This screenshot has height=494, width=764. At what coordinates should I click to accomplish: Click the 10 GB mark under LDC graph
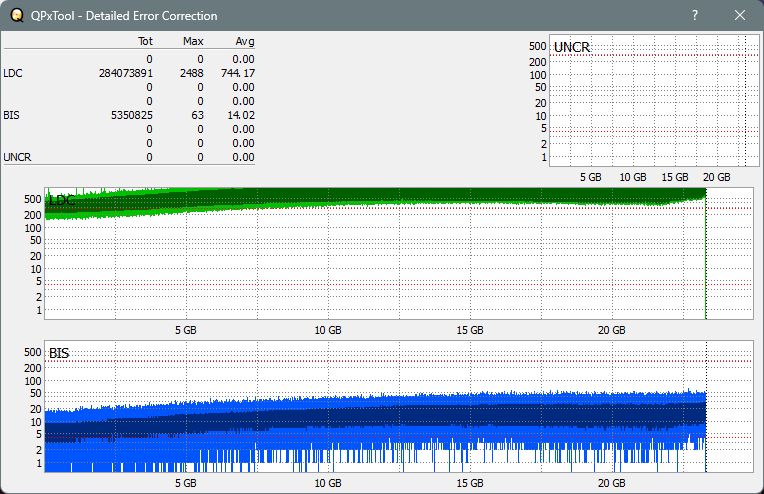(328, 330)
